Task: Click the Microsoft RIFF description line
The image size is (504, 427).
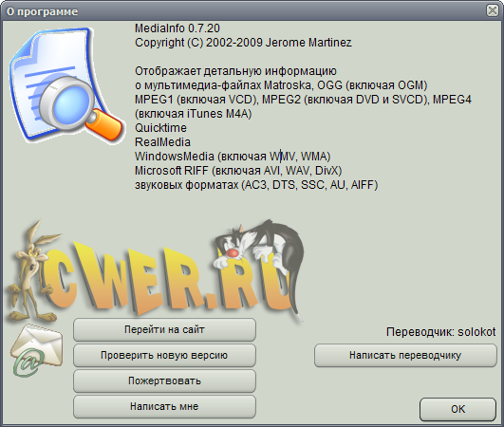Action: [x=238, y=171]
